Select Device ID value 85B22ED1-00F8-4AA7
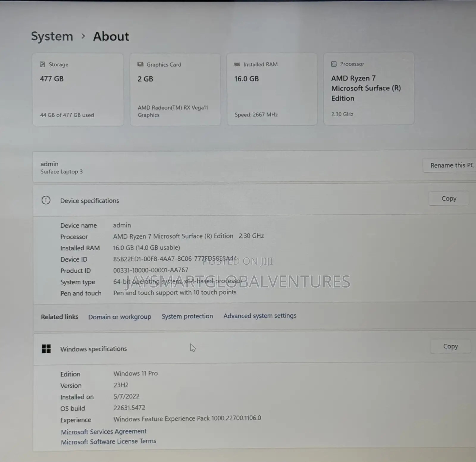 click(175, 259)
